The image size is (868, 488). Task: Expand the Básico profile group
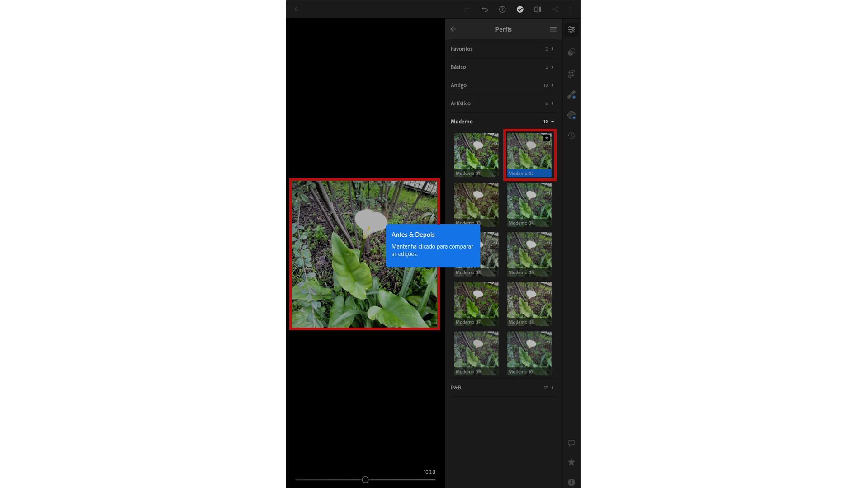(503, 67)
